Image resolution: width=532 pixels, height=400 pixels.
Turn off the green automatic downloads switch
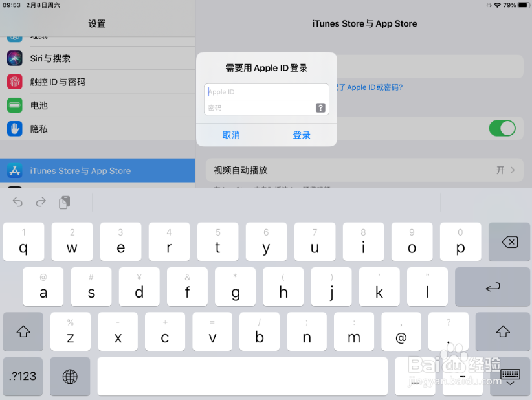pos(502,128)
